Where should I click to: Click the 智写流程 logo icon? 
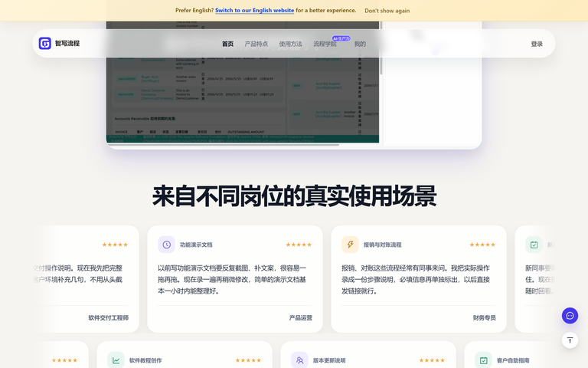pos(45,44)
